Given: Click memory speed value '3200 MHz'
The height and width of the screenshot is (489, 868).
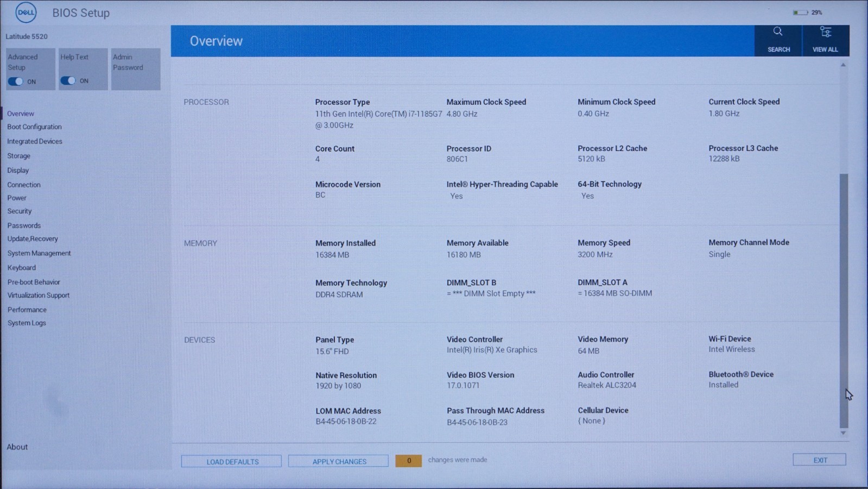Looking at the screenshot, I should [595, 254].
